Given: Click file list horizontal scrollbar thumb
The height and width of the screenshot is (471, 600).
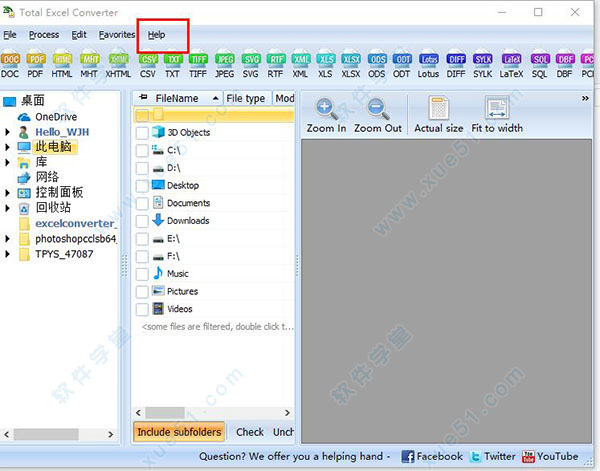Looking at the screenshot, I should [x=165, y=413].
